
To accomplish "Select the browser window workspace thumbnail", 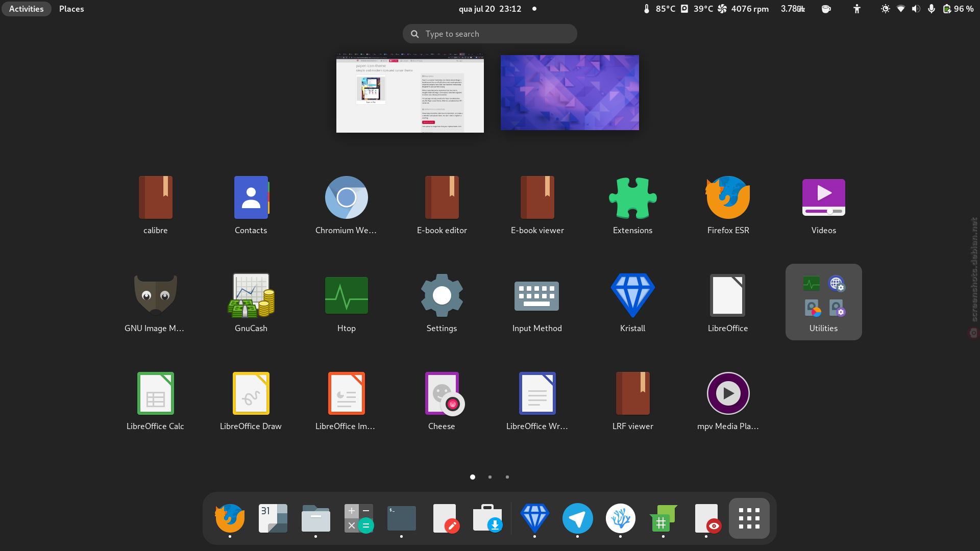I will (x=410, y=92).
